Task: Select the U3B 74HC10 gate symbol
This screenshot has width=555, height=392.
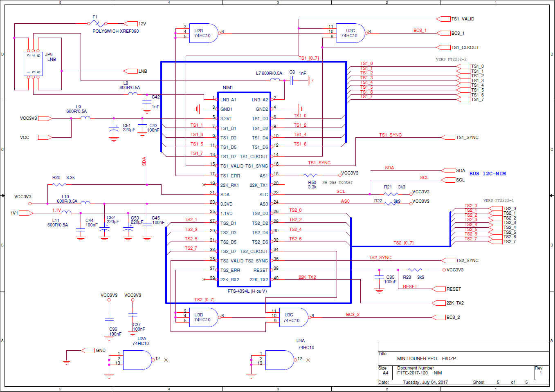Action: 203,317
